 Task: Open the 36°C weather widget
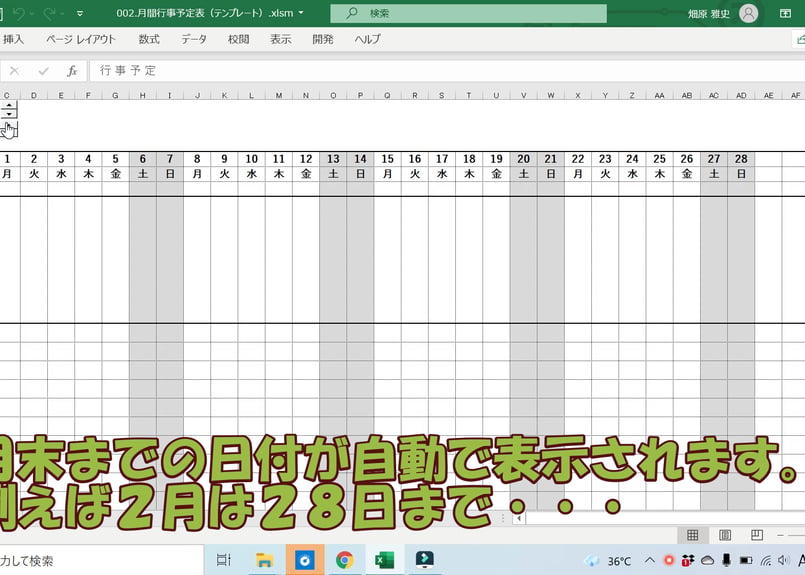(609, 561)
